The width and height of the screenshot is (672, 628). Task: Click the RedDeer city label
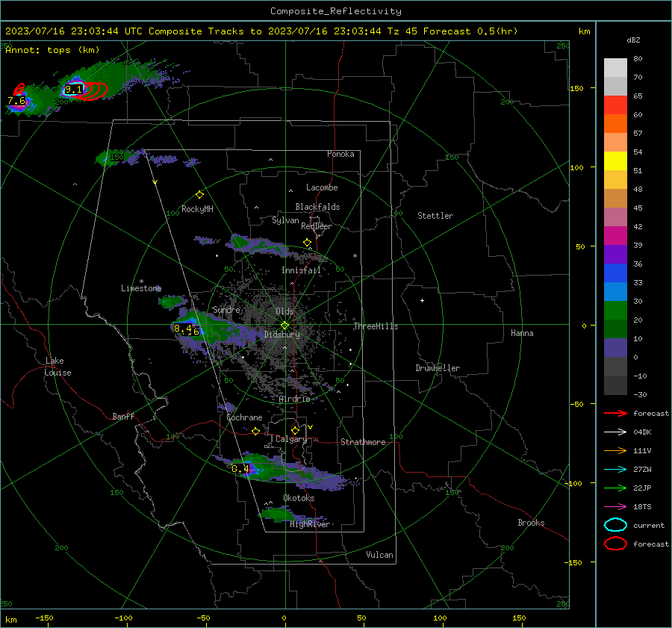(x=317, y=226)
